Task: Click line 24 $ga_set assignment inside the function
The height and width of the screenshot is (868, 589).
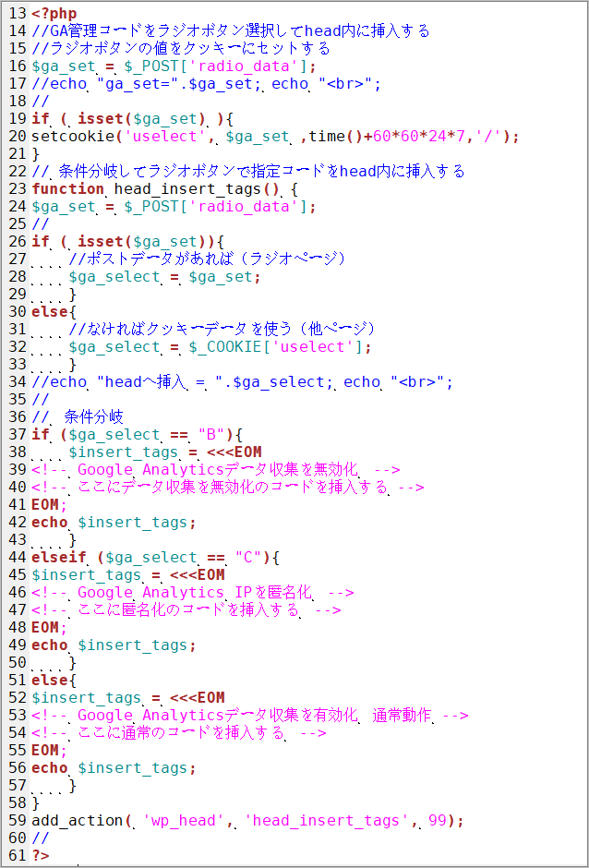Action: click(174, 207)
